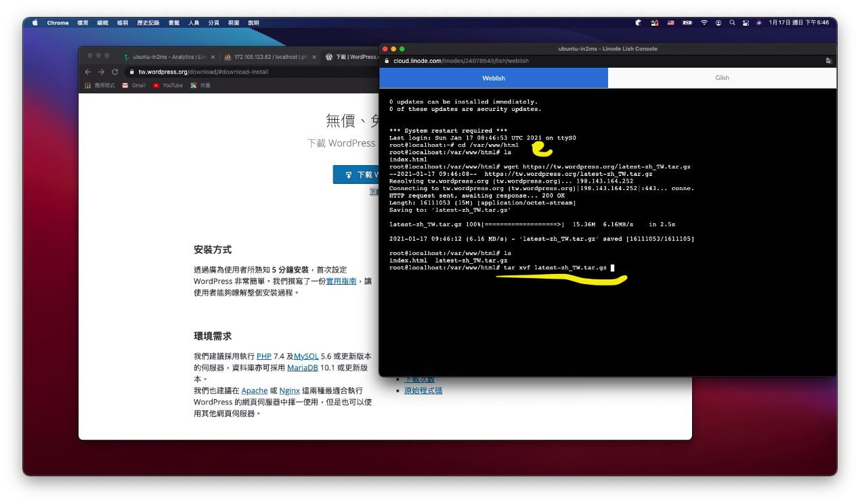860x504 pixels.
Task: Click the 安裝方式 heading
Action: tap(213, 250)
